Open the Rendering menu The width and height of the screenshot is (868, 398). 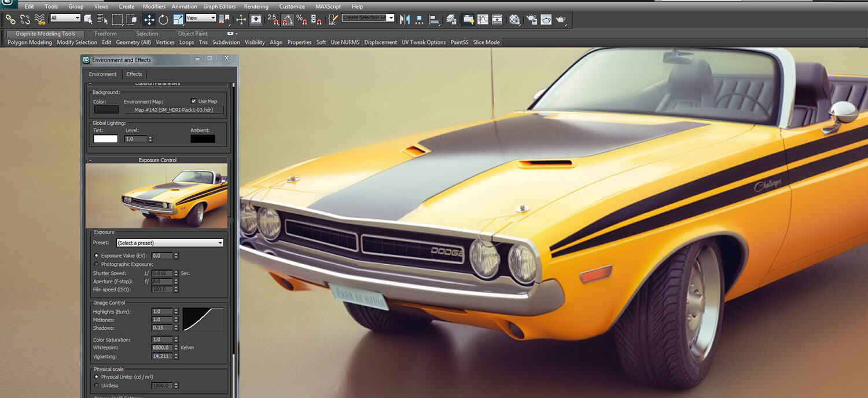[x=256, y=6]
